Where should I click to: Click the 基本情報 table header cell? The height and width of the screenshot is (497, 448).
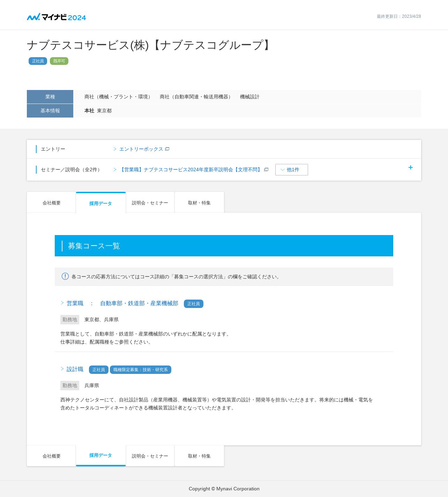(50, 111)
